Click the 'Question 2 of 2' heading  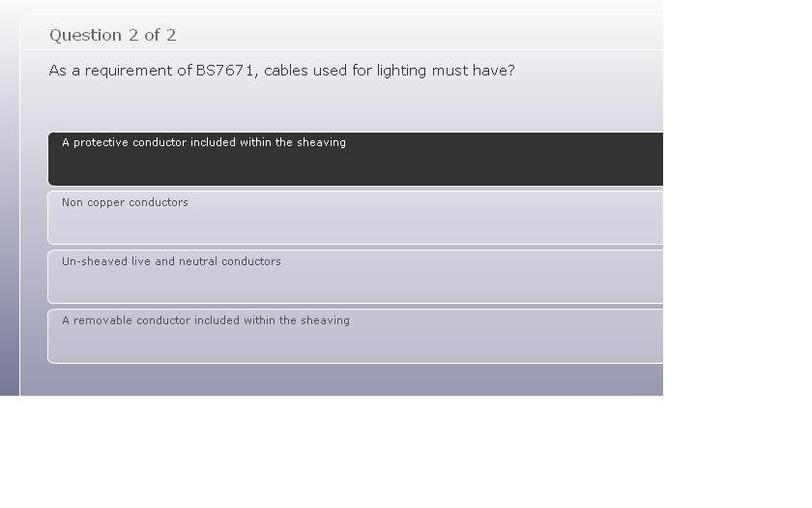(113, 35)
